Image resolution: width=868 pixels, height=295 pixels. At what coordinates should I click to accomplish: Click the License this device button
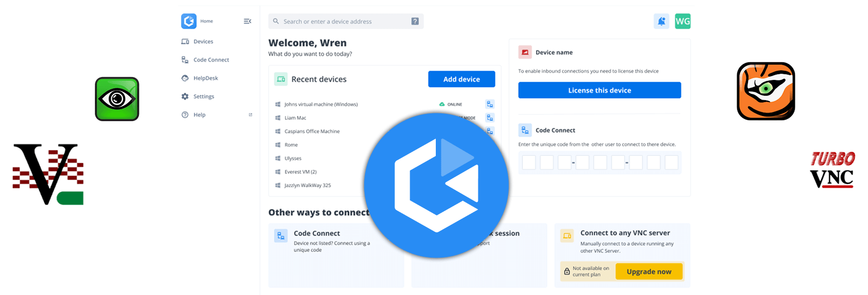click(x=599, y=90)
